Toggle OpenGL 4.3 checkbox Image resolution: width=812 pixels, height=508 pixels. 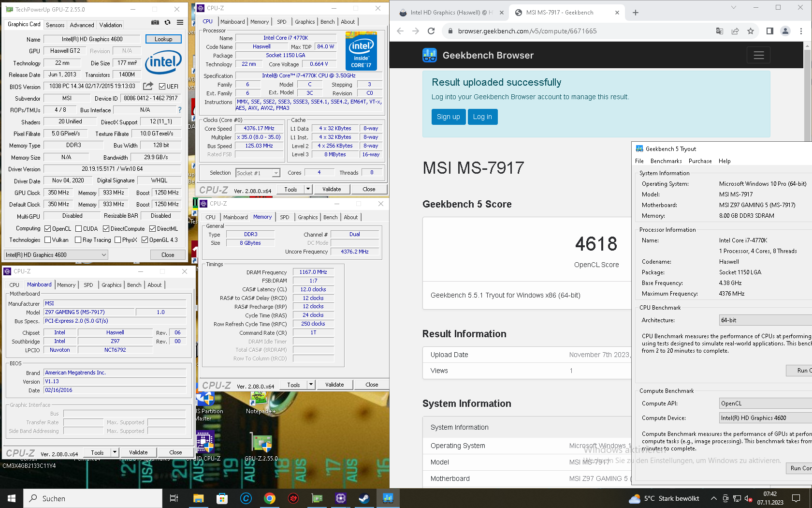coord(145,240)
